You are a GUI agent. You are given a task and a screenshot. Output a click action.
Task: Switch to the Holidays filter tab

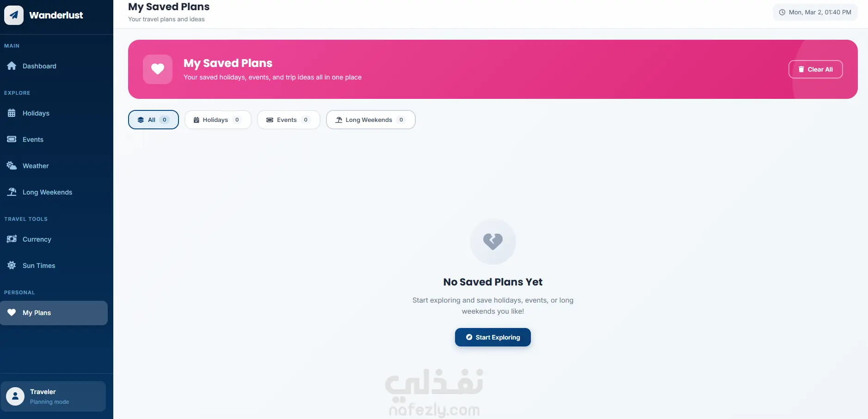click(218, 120)
